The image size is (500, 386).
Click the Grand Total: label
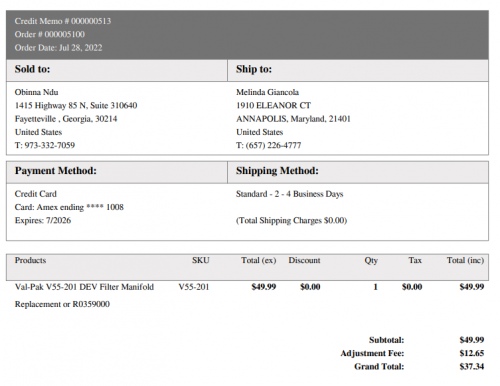379,367
